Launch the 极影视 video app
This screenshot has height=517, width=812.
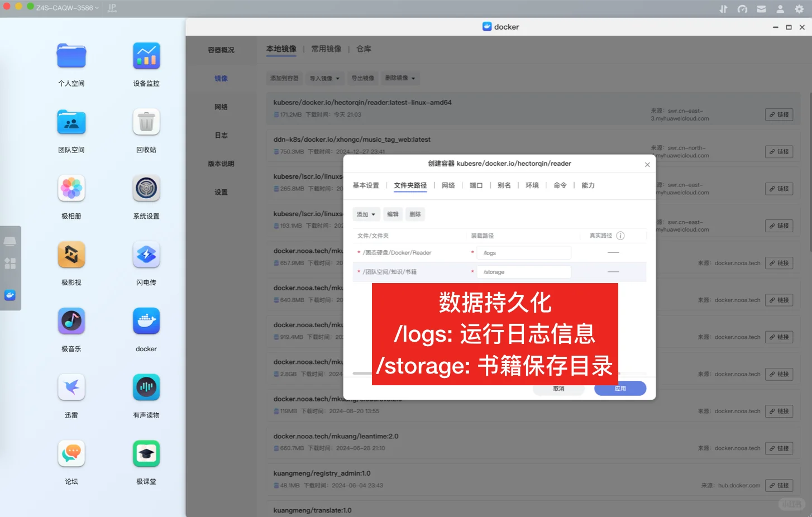71,255
